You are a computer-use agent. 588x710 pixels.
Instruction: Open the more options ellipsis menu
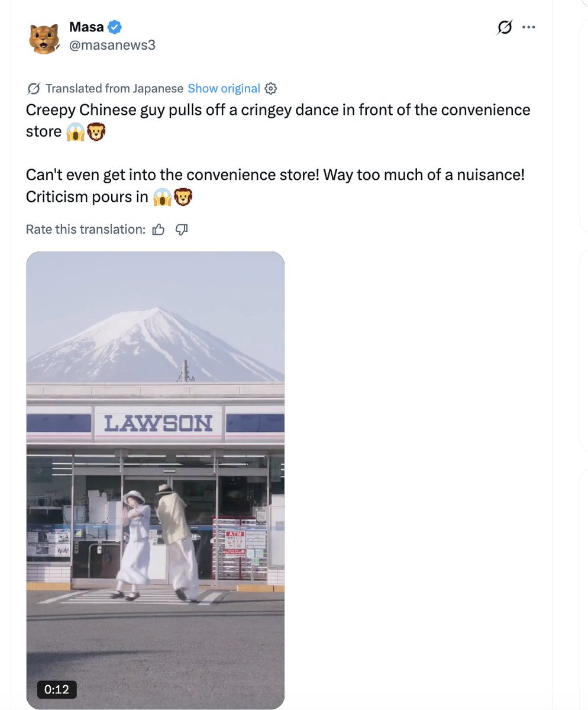pyautogui.click(x=528, y=27)
